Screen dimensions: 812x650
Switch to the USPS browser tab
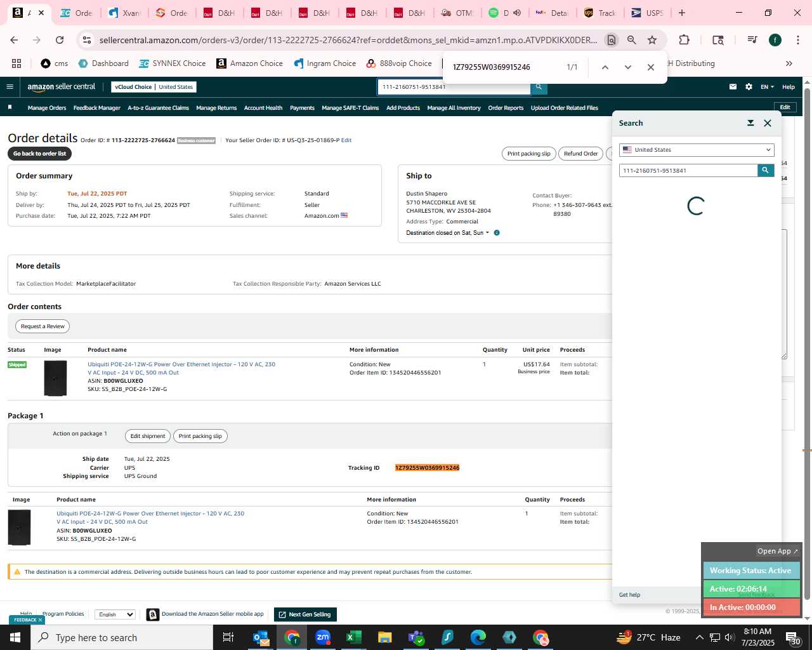coord(647,13)
